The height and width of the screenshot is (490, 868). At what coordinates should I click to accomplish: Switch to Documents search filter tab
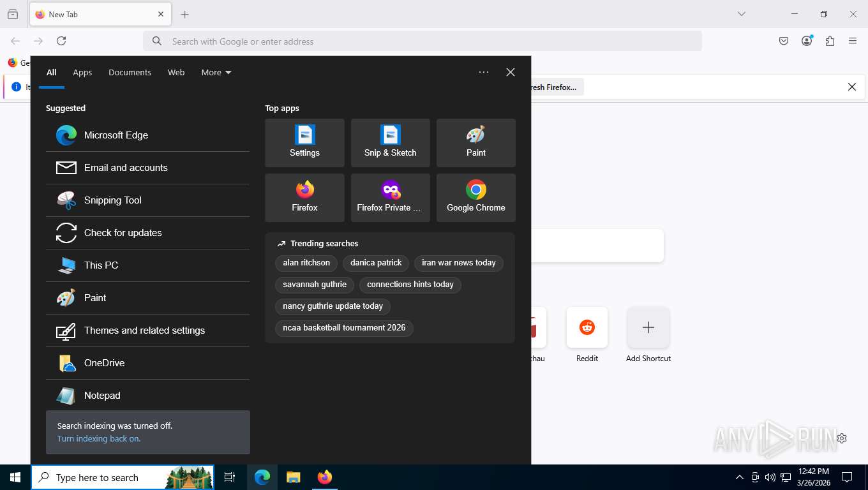pyautogui.click(x=130, y=73)
